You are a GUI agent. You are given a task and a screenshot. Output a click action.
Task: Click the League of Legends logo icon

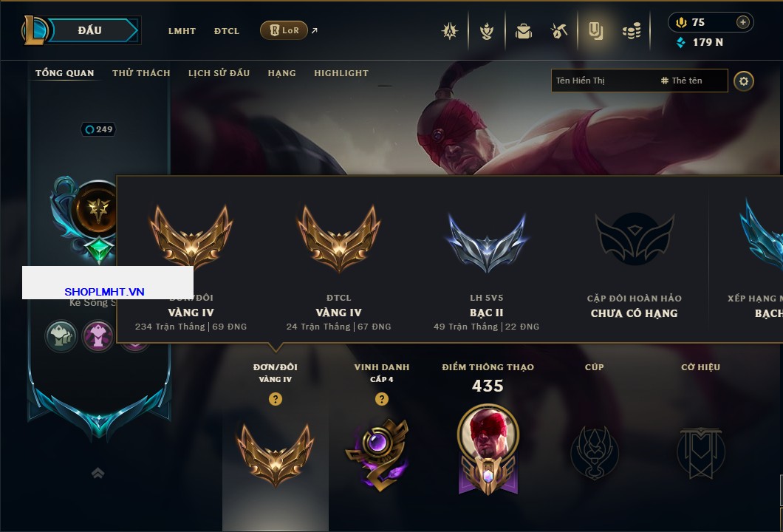[34, 30]
